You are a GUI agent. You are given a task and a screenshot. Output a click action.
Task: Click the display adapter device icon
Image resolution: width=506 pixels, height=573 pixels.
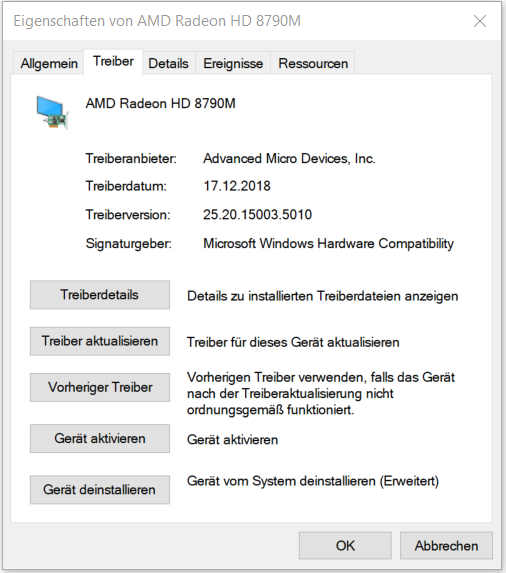(52, 113)
